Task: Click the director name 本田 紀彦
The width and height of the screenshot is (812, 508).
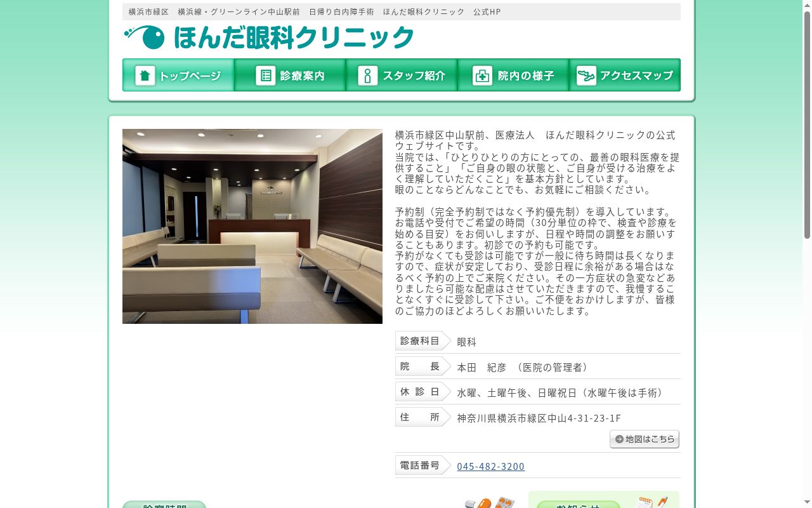Action: pos(481,368)
